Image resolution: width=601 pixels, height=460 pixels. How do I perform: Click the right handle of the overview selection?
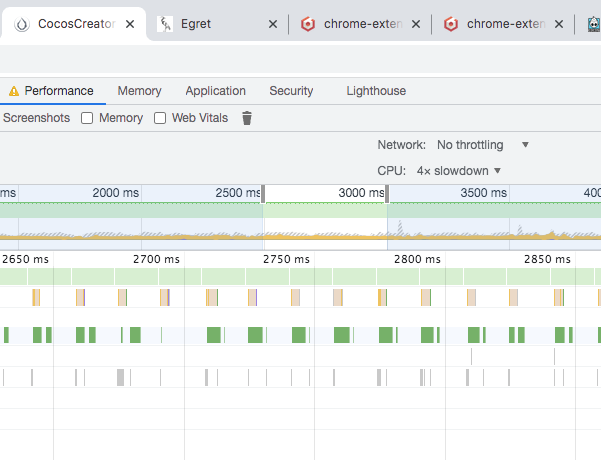tap(387, 194)
